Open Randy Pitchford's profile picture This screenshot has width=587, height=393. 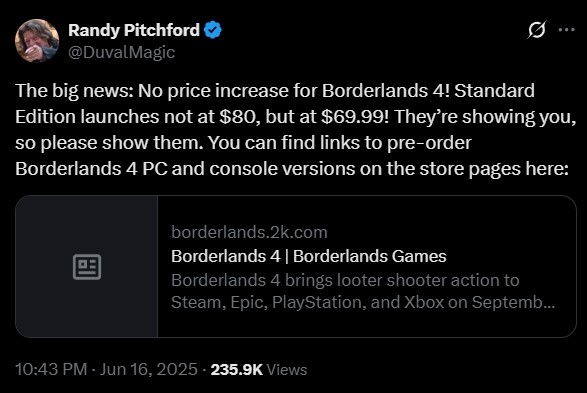(37, 40)
